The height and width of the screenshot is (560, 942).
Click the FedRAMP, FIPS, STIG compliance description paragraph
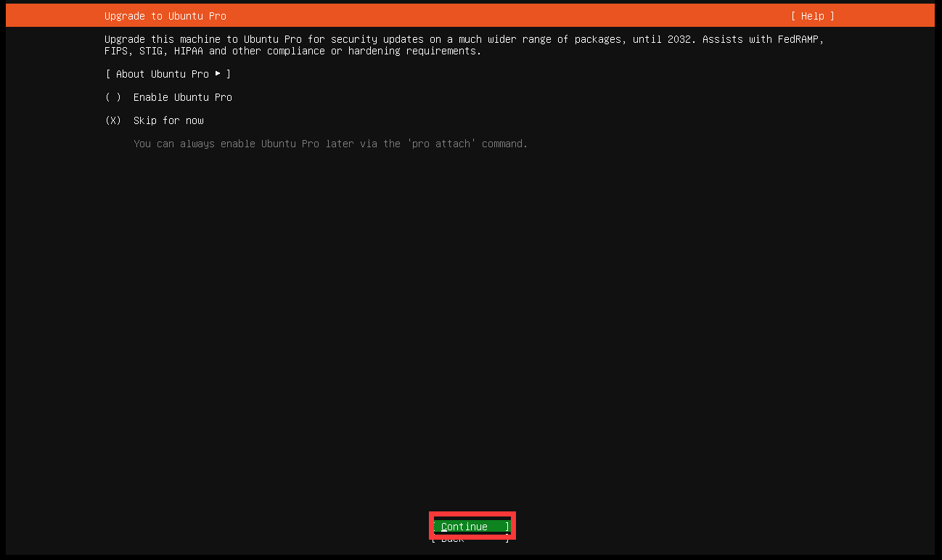click(464, 45)
